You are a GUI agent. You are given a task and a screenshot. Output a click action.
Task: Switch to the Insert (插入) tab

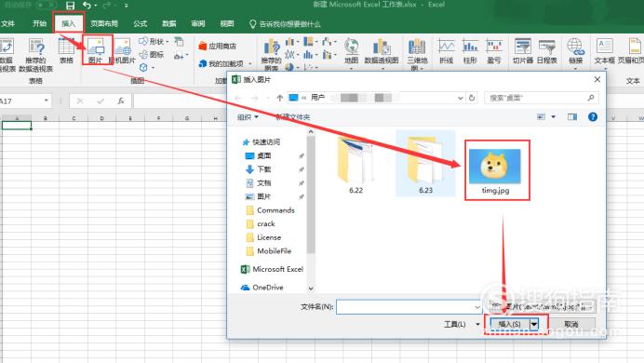tap(69, 24)
